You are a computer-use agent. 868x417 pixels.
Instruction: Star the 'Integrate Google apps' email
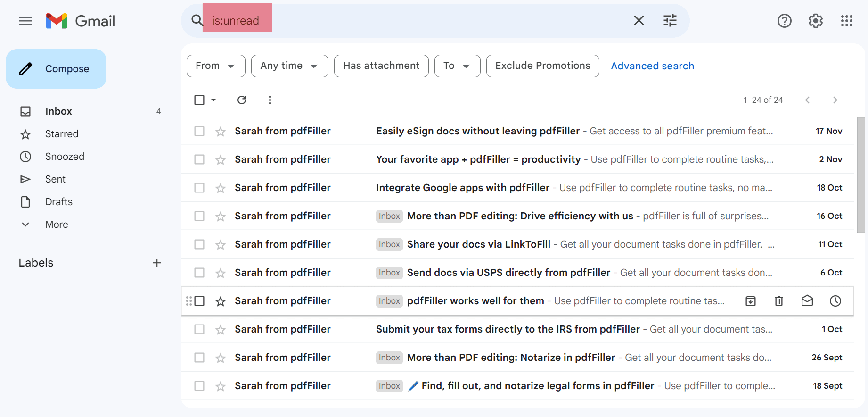pos(221,188)
